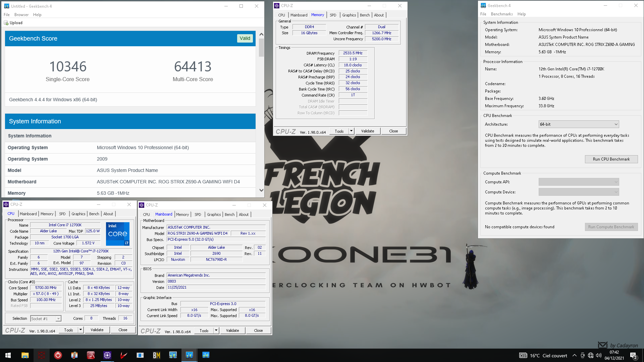This screenshot has height=362, width=644.
Task: Click the multi-core score 64413
Action: (x=193, y=66)
